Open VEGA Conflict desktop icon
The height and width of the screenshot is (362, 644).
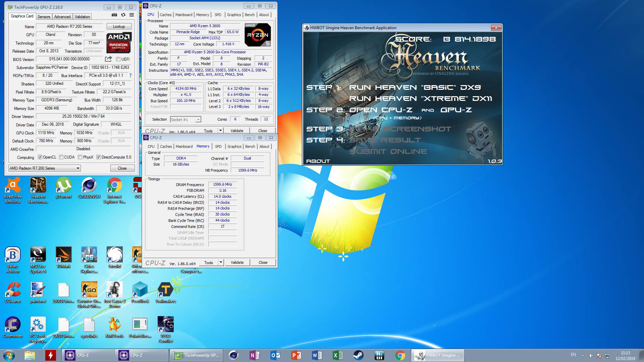166,329
